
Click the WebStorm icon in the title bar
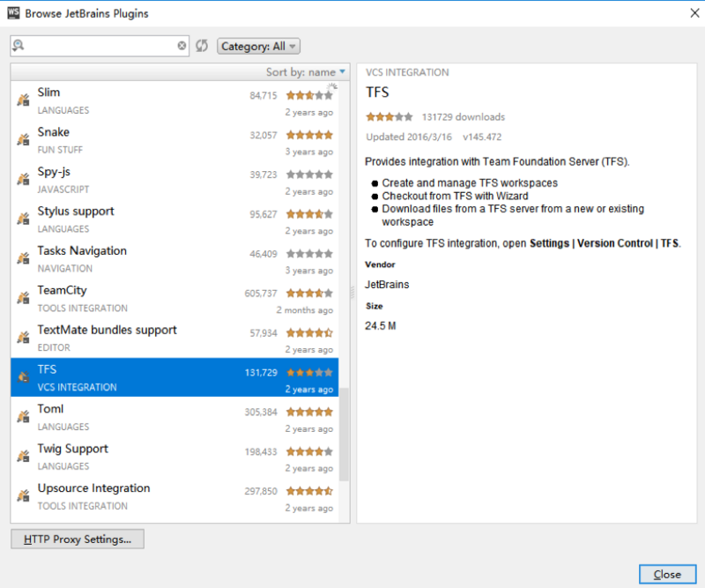click(13, 13)
